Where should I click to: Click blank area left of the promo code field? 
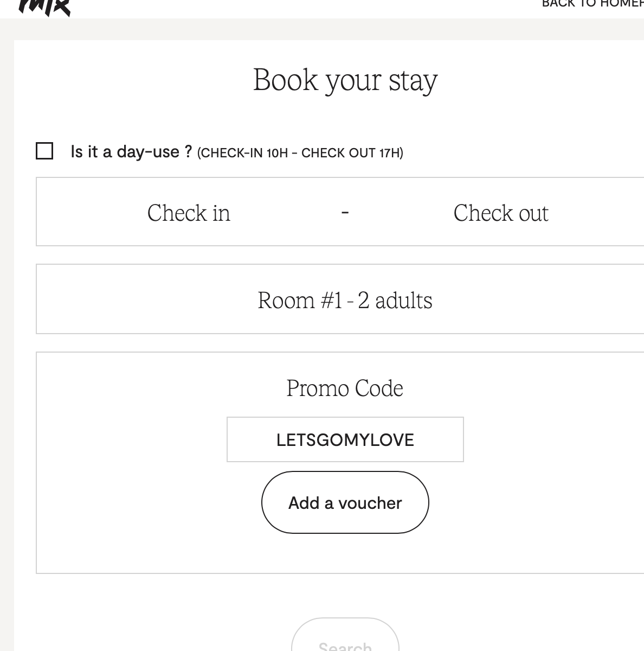coord(130,439)
